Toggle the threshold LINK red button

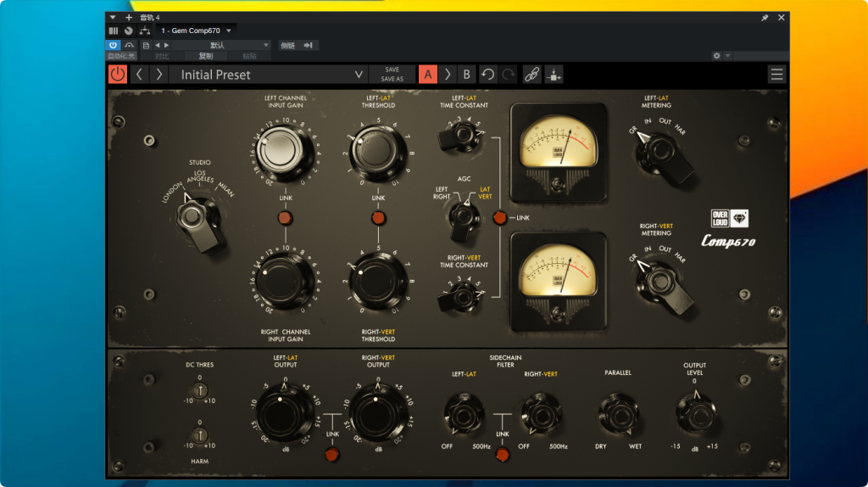click(x=379, y=218)
